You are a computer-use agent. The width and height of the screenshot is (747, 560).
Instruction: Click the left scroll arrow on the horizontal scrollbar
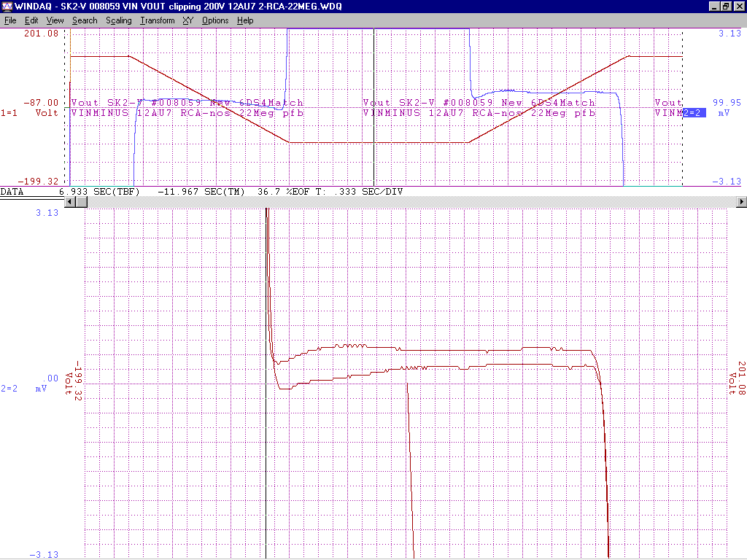[x=70, y=202]
